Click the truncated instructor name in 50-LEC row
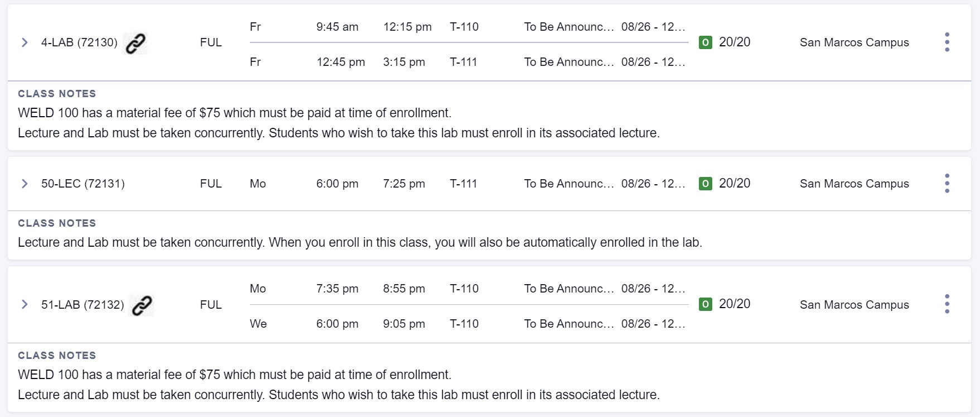The image size is (980, 417). point(568,184)
